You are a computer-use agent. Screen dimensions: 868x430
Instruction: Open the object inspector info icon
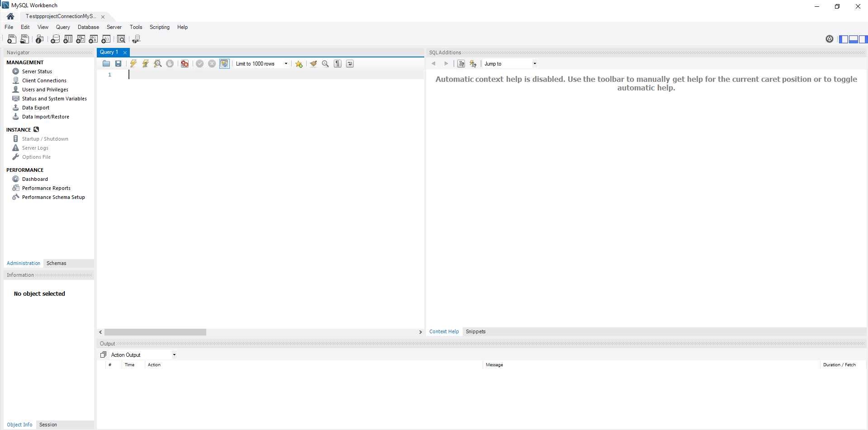[x=40, y=39]
